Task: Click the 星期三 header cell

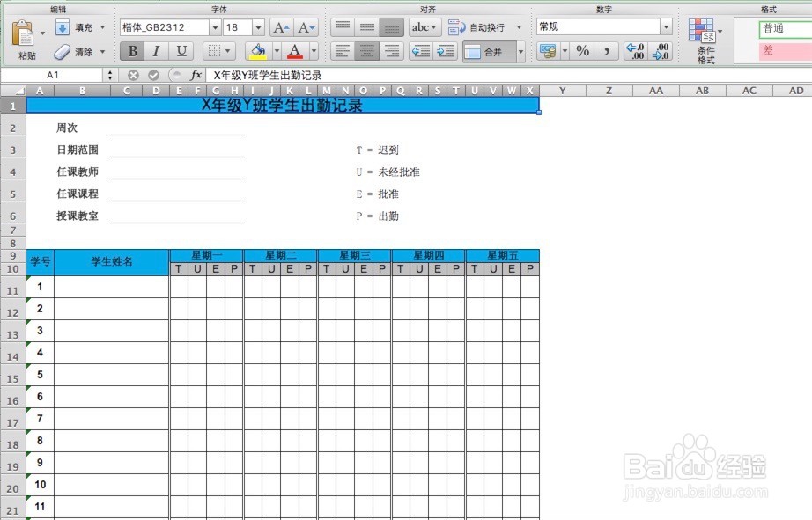Action: click(355, 256)
